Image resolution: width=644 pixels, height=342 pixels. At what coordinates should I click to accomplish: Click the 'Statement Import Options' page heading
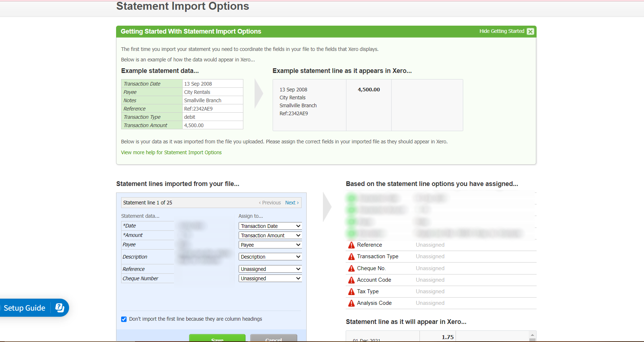(183, 6)
